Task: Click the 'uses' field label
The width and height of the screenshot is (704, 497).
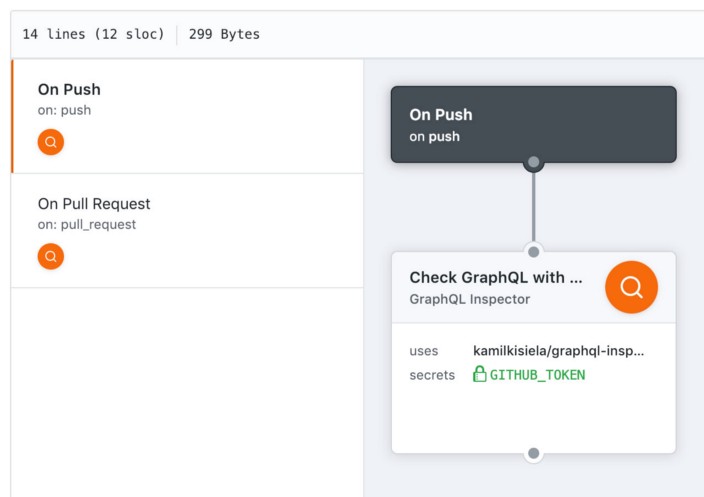Action: tap(423, 351)
